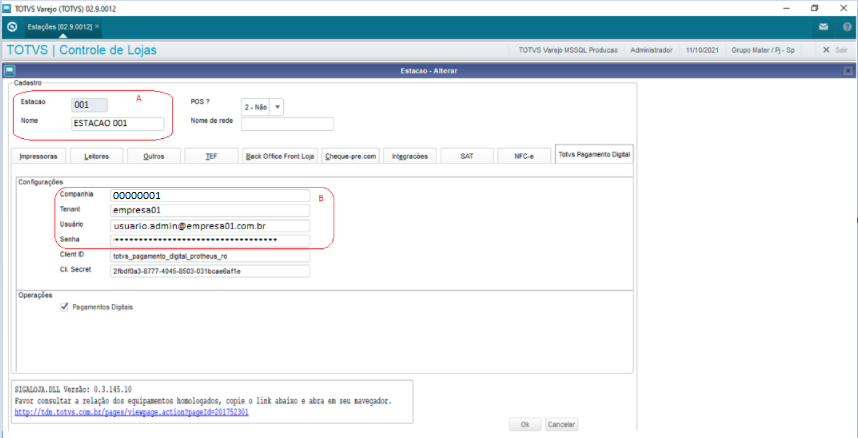Minimize the TOTVS Varejo window

coord(786,8)
